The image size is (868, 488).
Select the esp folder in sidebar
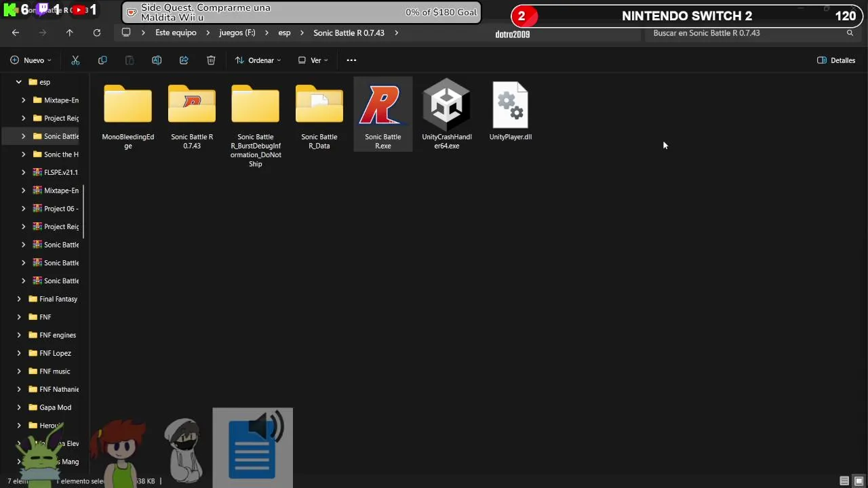point(39,82)
